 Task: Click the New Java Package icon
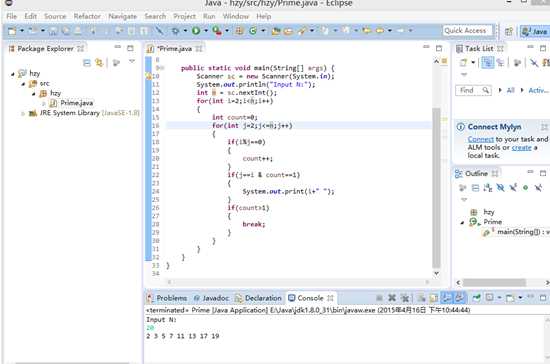(240, 31)
